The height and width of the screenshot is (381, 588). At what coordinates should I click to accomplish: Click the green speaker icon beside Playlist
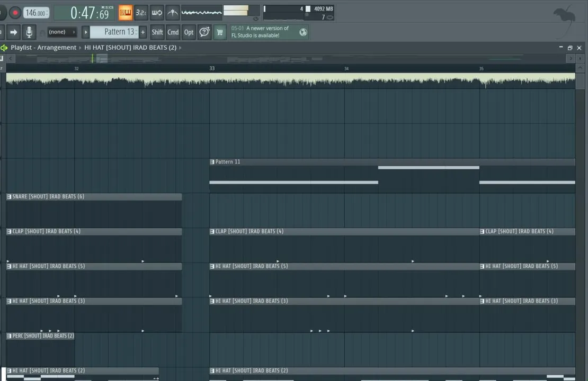(4, 48)
